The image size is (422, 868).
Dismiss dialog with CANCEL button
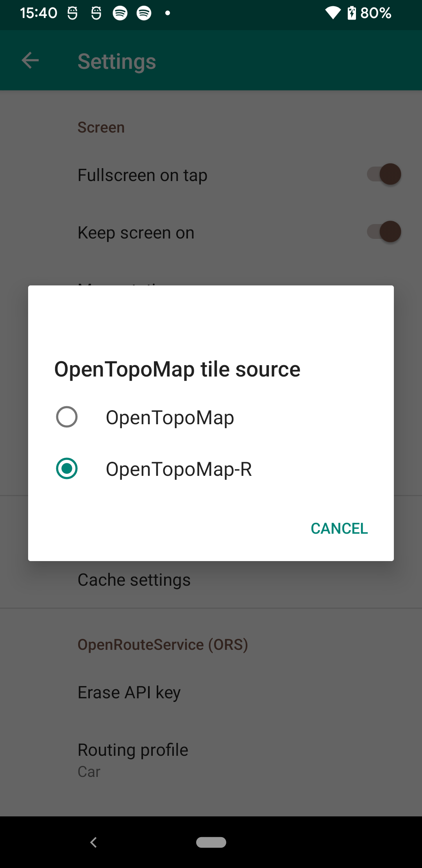coord(339,529)
